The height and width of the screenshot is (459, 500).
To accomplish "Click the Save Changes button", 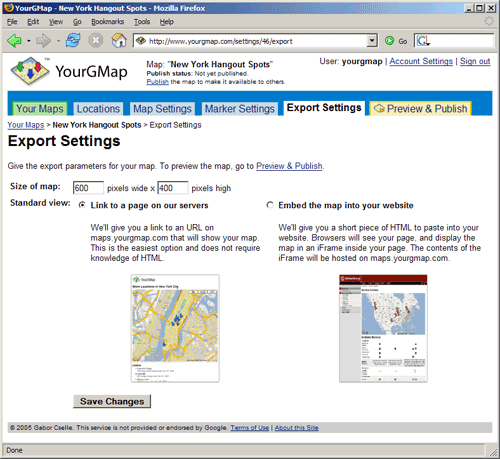I will tap(112, 401).
